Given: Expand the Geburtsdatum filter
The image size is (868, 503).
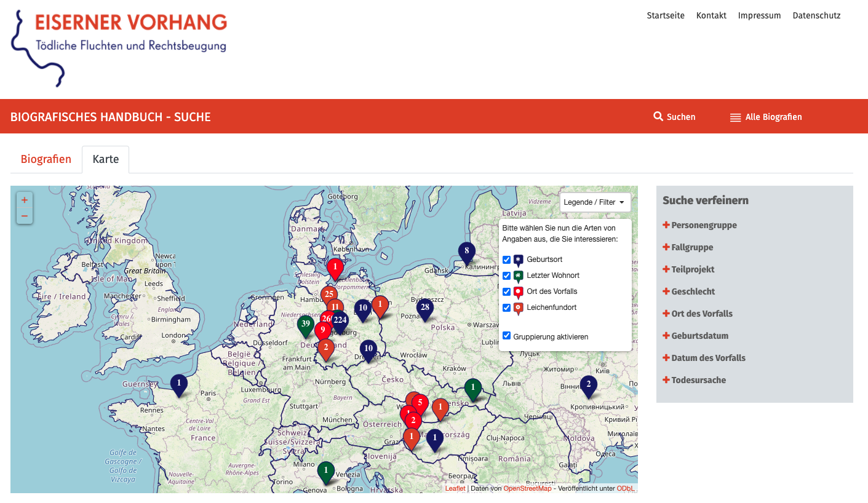Looking at the screenshot, I should pyautogui.click(x=695, y=336).
